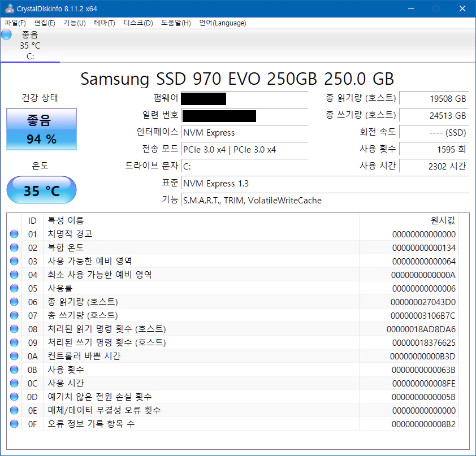Click the status orb for 05 사용률
Screen dimensions: 476x456
[x=14, y=288]
